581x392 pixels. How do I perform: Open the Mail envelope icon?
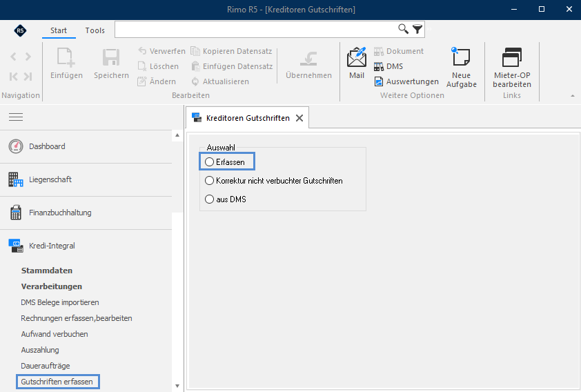click(357, 57)
